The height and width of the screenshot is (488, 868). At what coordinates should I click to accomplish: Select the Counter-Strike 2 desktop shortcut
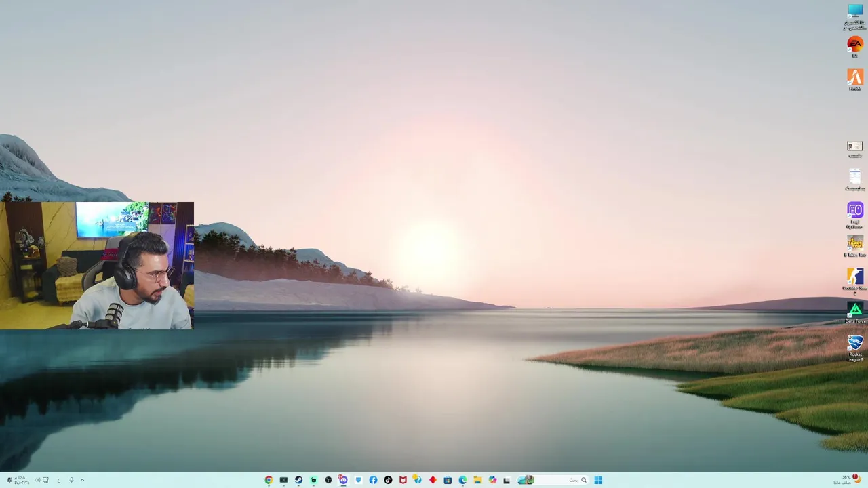pyautogui.click(x=854, y=281)
